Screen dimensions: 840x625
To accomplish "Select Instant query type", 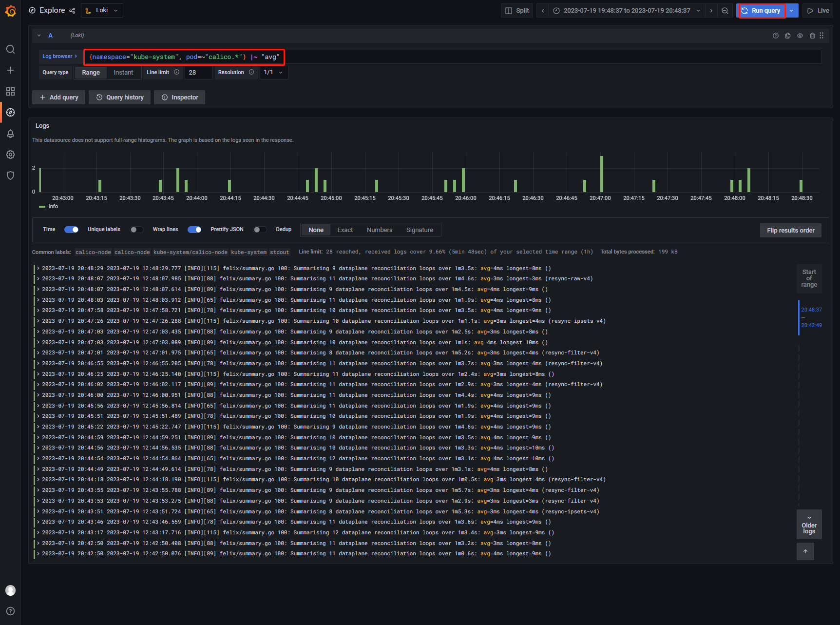I will point(123,73).
